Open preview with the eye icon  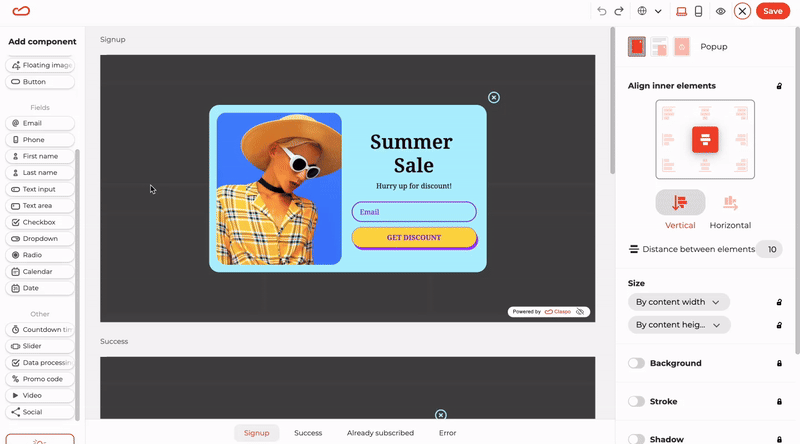coord(720,11)
